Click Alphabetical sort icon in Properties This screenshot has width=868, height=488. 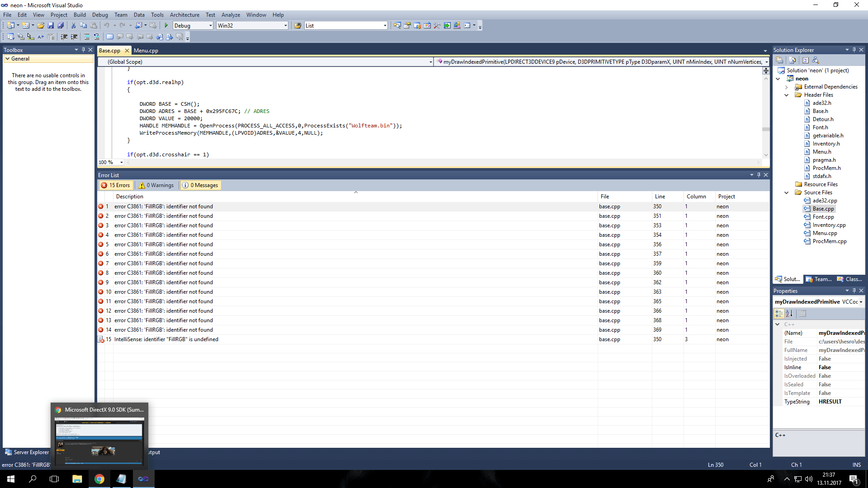pos(789,314)
